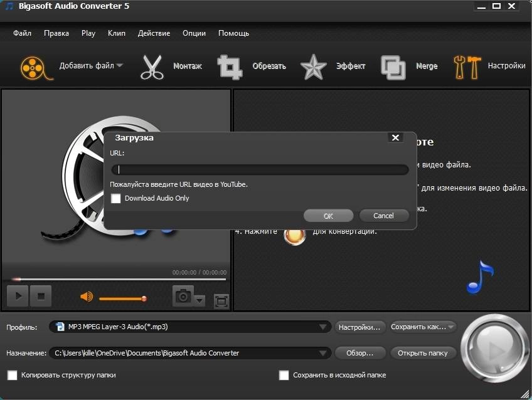Click Открыть папку button
The image size is (532, 400).
(422, 353)
